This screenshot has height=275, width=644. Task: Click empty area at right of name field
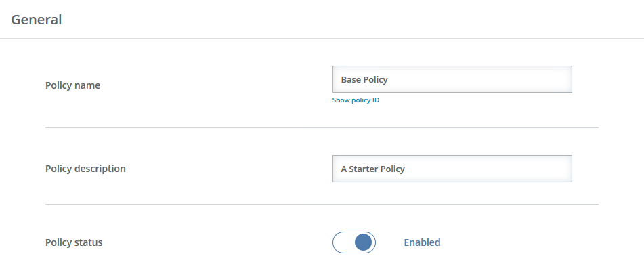tap(493, 79)
